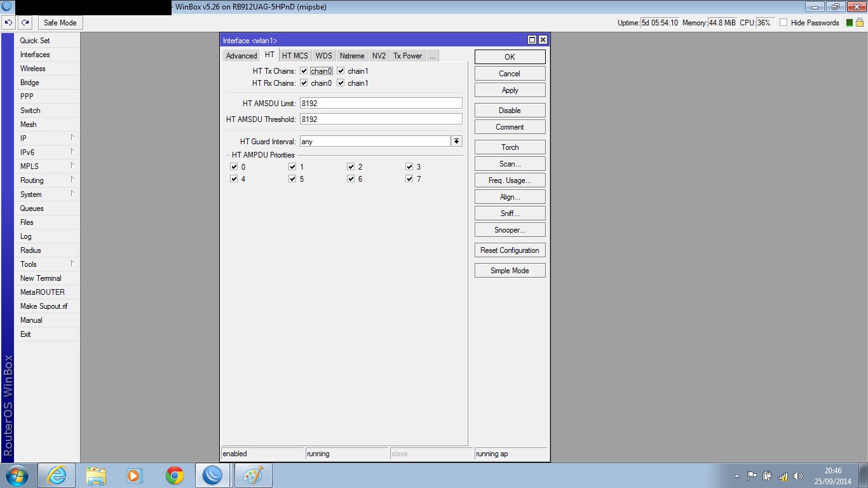The width and height of the screenshot is (868, 488).
Task: Switch to the NV2 tab
Action: coord(379,56)
